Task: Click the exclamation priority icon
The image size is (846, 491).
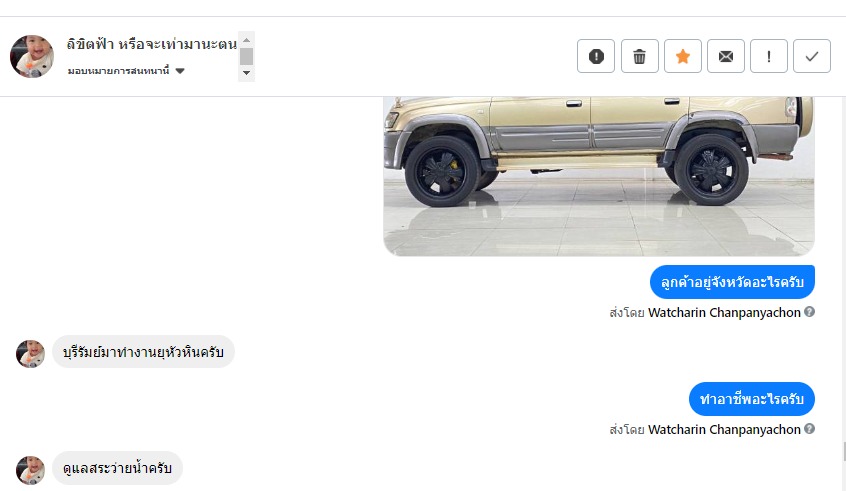Action: click(x=769, y=56)
